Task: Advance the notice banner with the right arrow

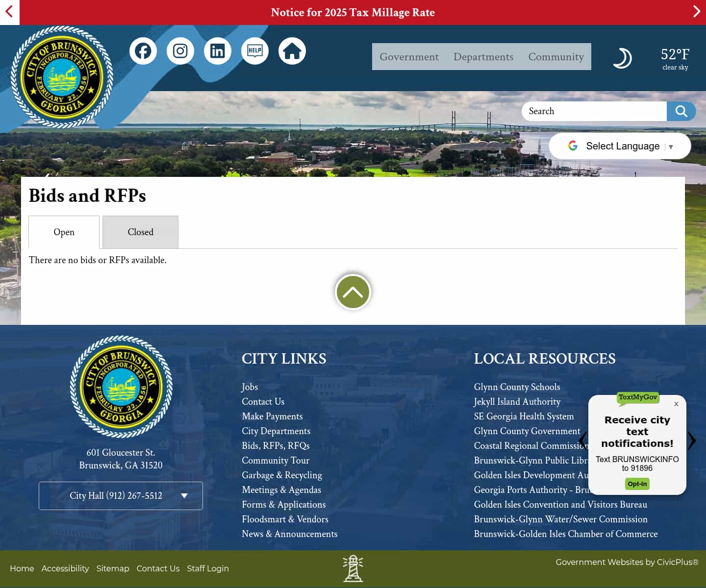Action: [696, 11]
